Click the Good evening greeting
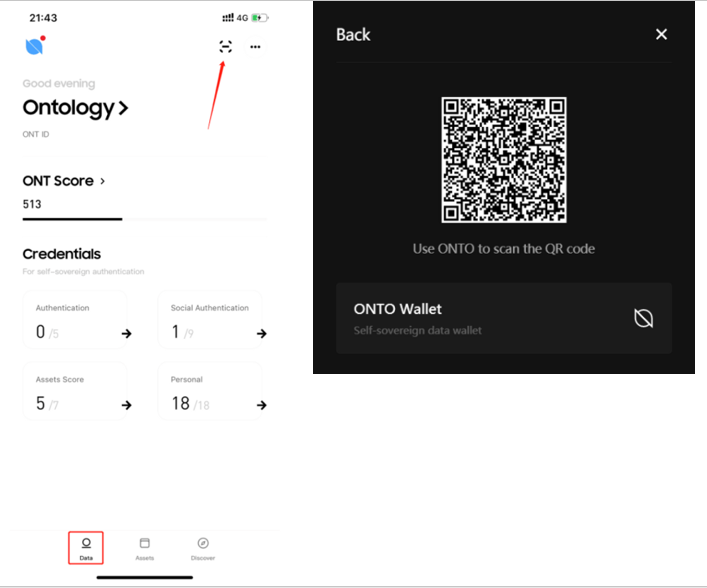The width and height of the screenshot is (707, 588). pos(59,83)
